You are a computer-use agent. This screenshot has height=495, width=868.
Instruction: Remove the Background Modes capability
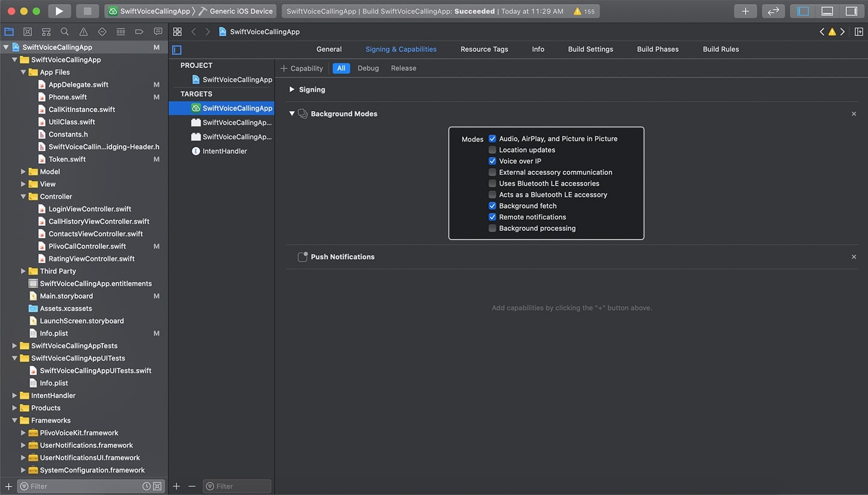click(x=854, y=114)
